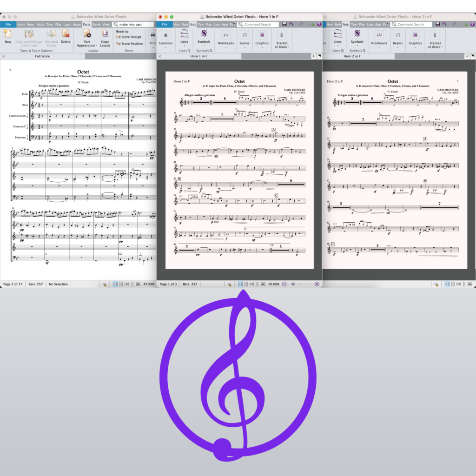The width and height of the screenshot is (476, 476).
Task: Click Score Position reset button
Action: click(130, 44)
